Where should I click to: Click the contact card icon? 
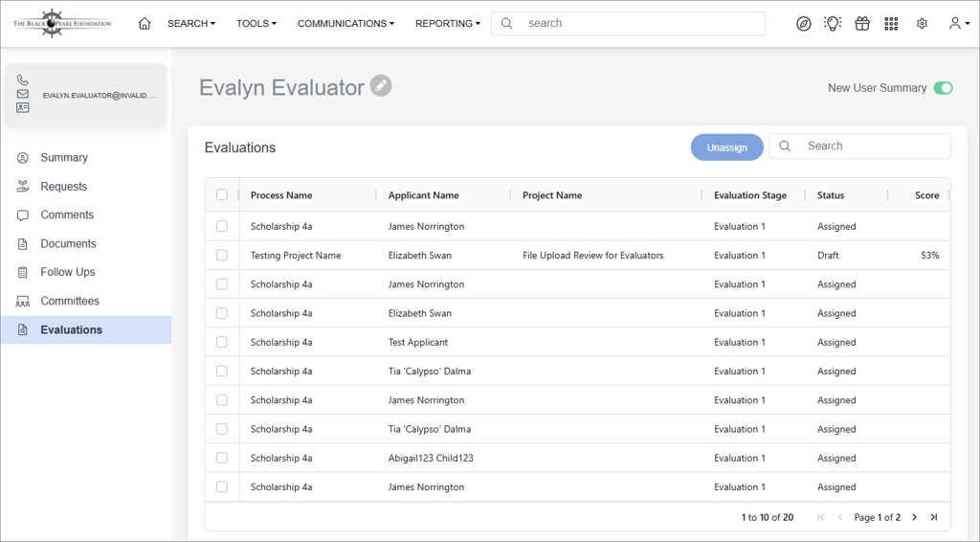tap(23, 107)
